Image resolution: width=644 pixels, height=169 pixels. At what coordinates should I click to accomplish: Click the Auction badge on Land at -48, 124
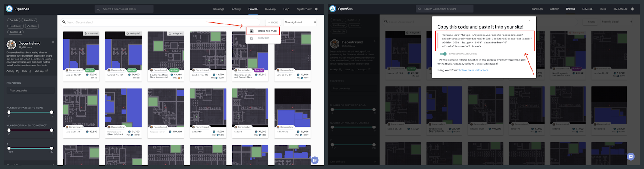[90, 70]
